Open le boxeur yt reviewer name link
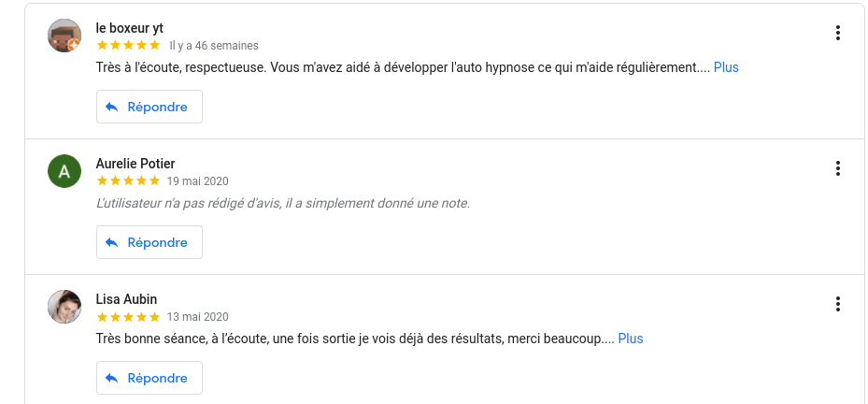This screenshot has width=868, height=404. [130, 28]
